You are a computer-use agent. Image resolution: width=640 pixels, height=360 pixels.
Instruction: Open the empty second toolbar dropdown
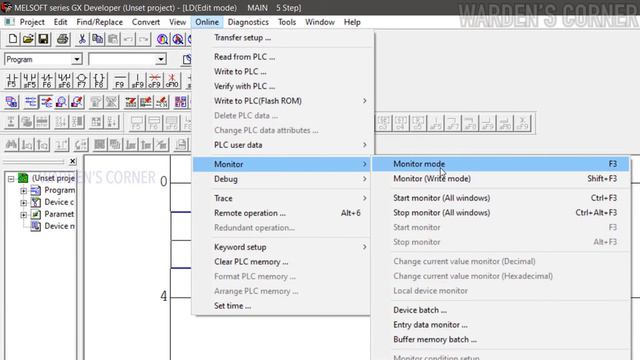(x=161, y=60)
